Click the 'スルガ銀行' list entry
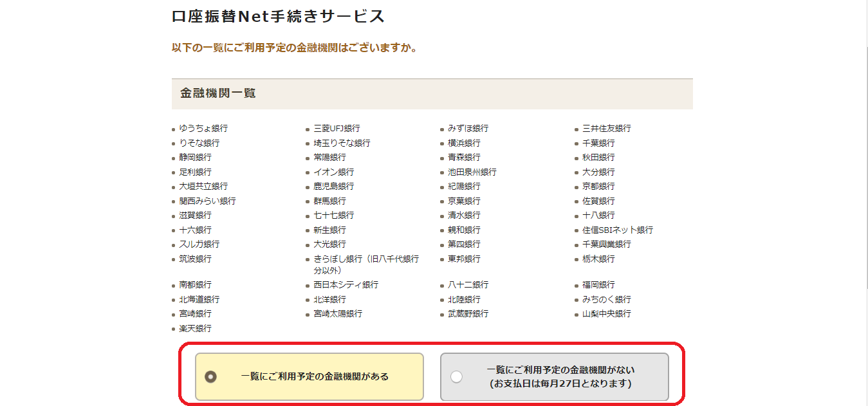 199,245
